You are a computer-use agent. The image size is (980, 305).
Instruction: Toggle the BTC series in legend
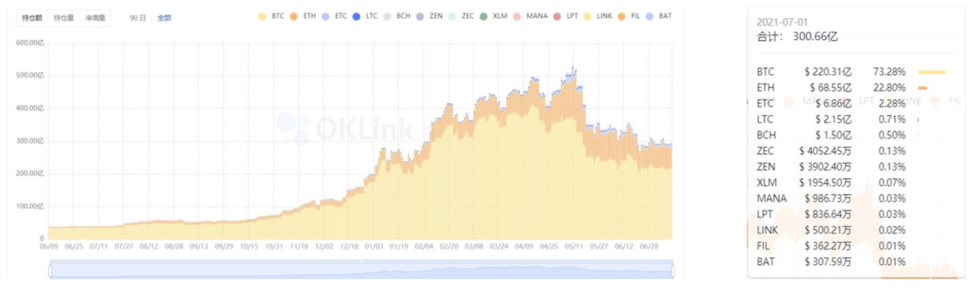270,16
